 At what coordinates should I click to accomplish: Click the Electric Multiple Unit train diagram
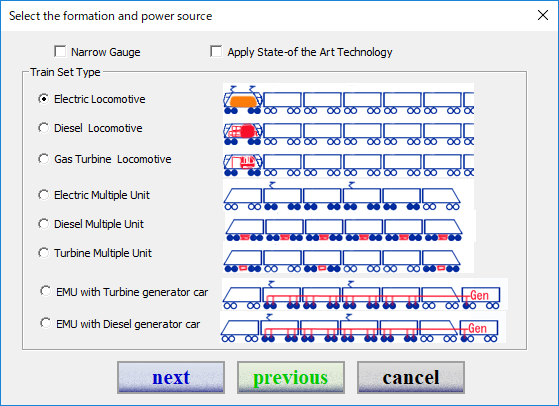pos(348,195)
